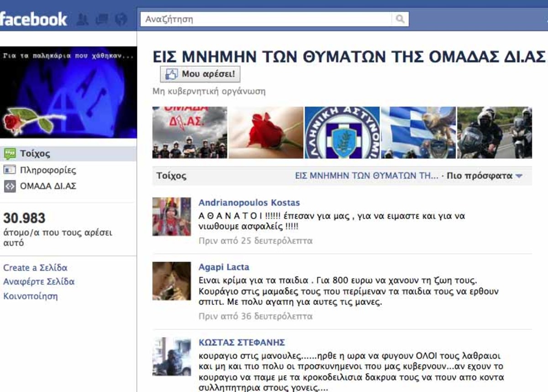Click the page title ΕΙΣ ΜΝΗΜΗΝ ΤΩΝ ΘΥΜΑΤΩΝ
548x392 pixels.
coord(350,57)
